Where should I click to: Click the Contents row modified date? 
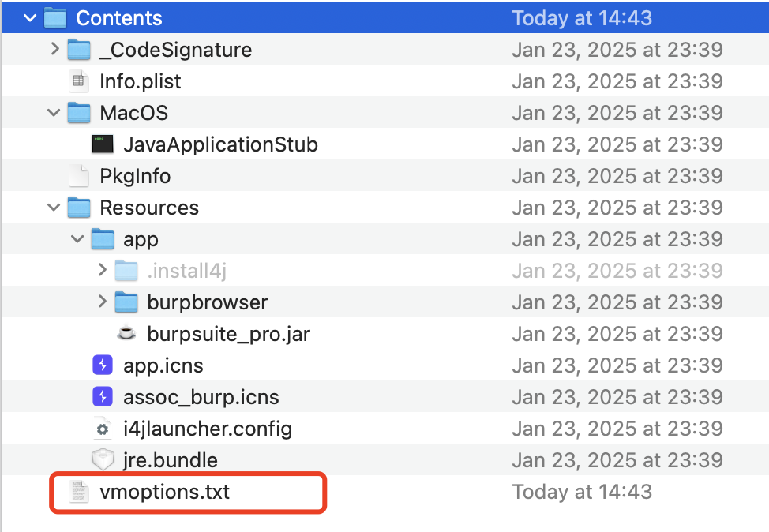[x=582, y=18]
